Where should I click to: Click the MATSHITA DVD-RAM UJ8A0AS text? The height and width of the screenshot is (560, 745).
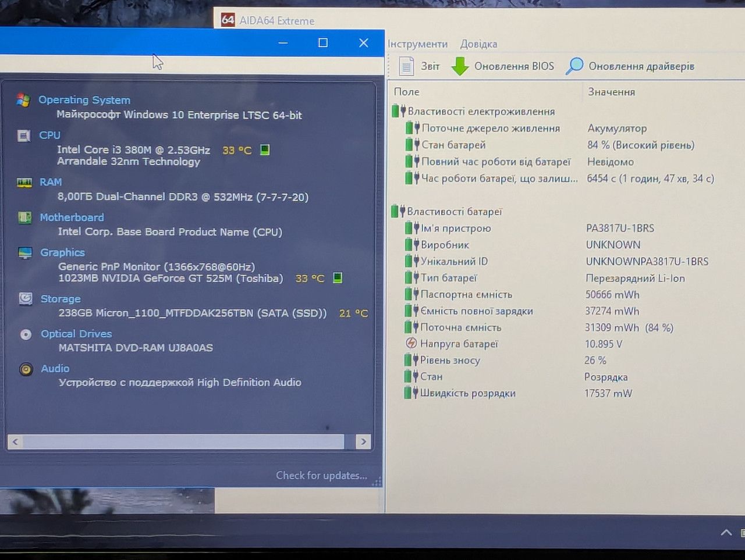pos(136,348)
